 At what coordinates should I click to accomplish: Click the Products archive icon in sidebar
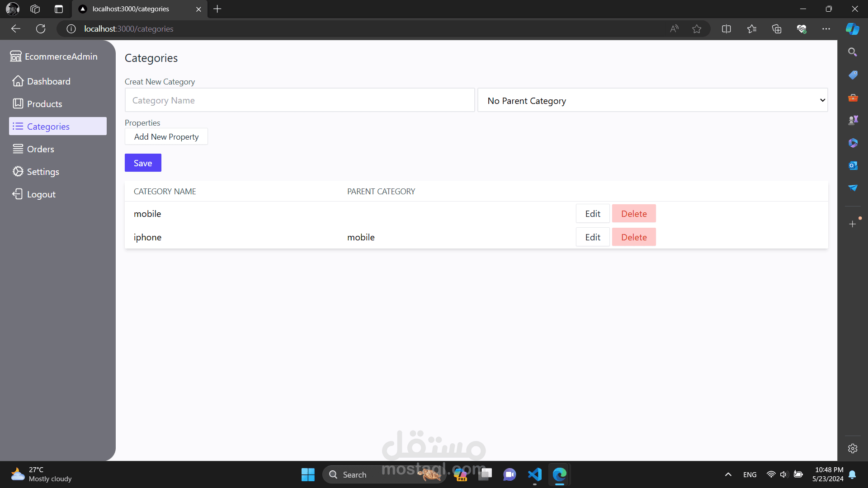18,104
